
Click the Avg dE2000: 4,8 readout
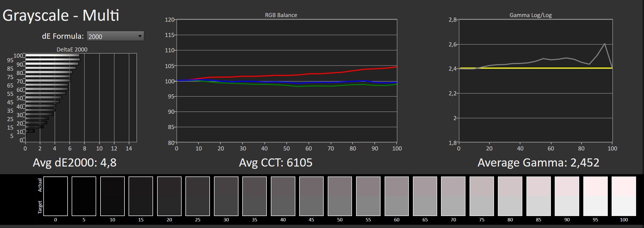click(x=75, y=162)
